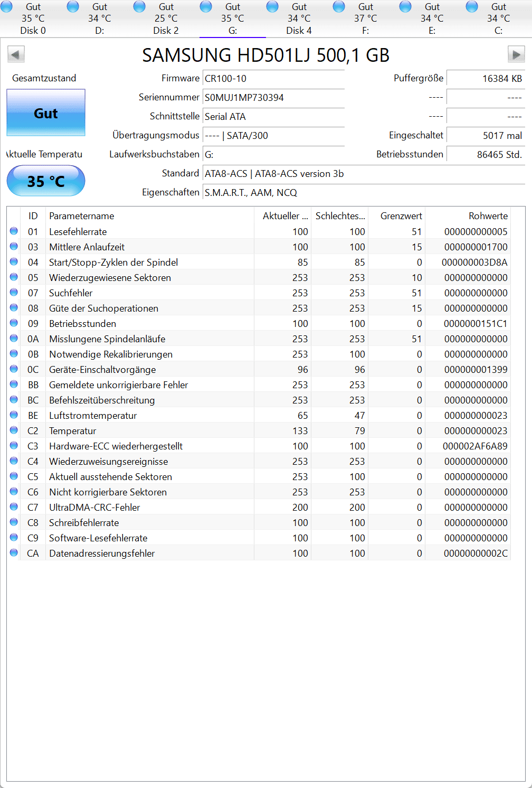Click status orb of UltraDMA-CRC-Fehler row
The width and height of the screenshot is (532, 788).
click(14, 506)
